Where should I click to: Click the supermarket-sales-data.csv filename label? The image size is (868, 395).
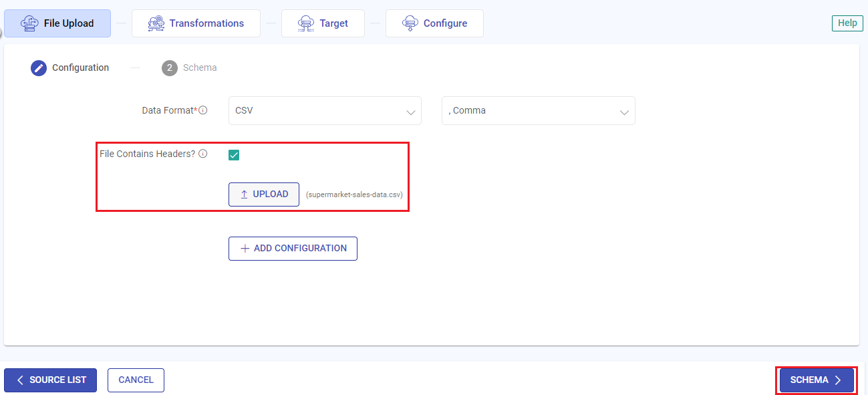(353, 194)
